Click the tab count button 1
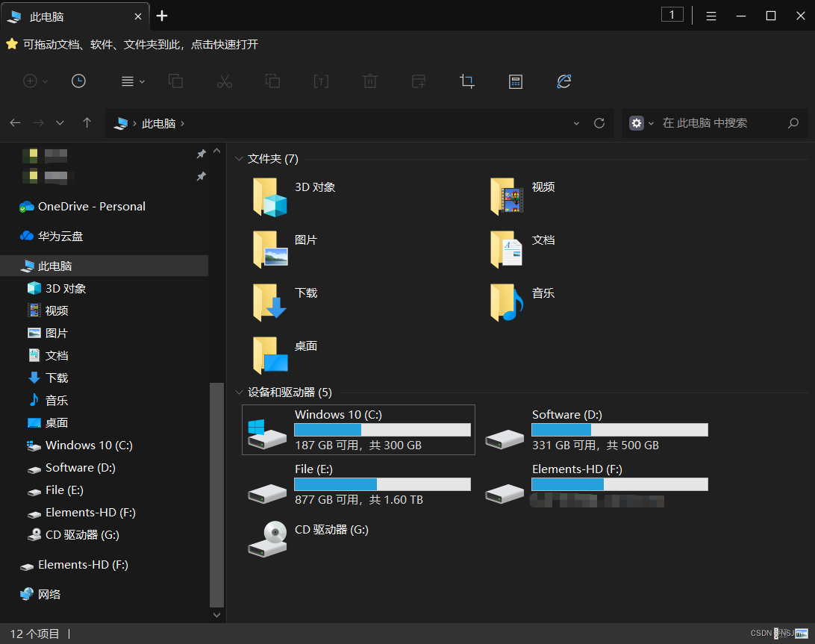The image size is (815, 644). (672, 15)
